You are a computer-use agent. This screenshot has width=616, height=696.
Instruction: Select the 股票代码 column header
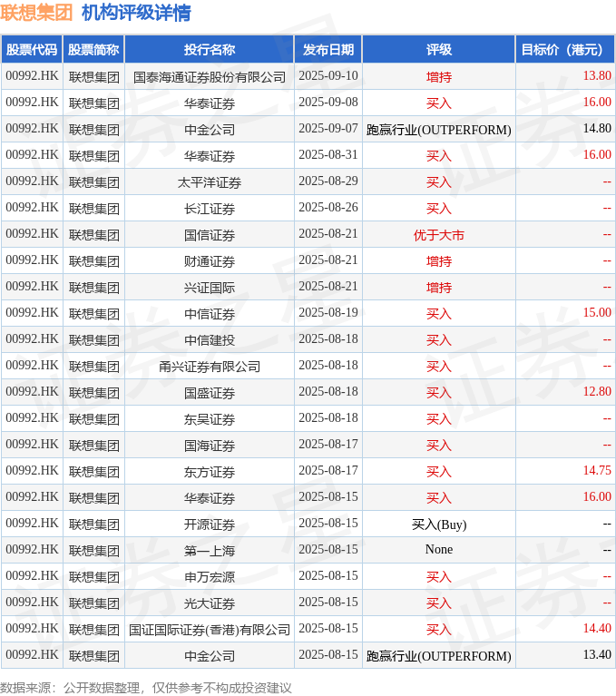click(x=32, y=49)
